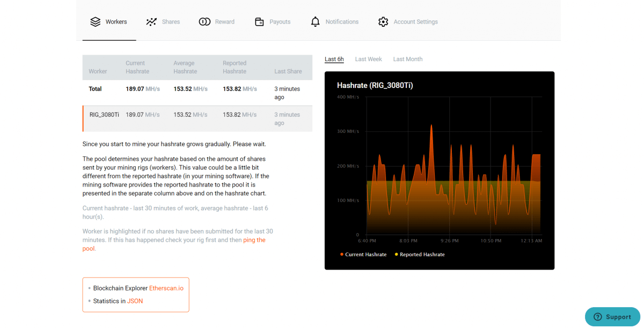This screenshot has width=644, height=328.
Task: Open Account Settings with the gear icon
Action: point(383,21)
